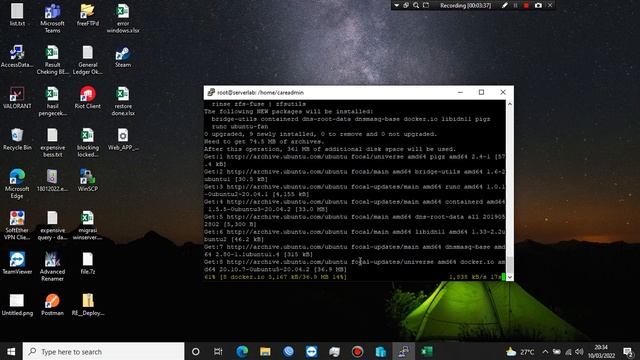Image resolution: width=640 pixels, height=360 pixels.
Task: Show hidden system tray icons
Action: tap(545, 351)
